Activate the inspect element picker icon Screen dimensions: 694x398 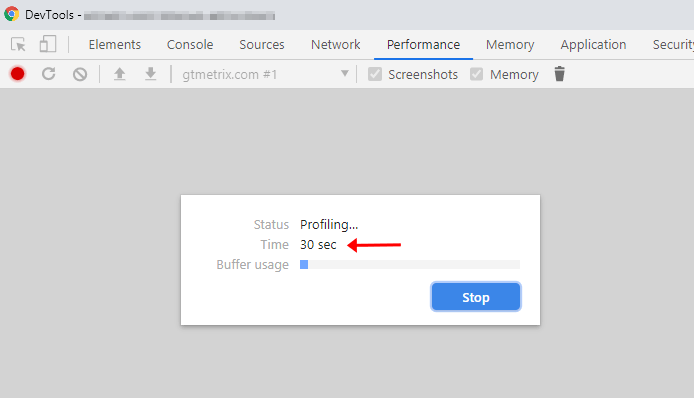tap(18, 45)
